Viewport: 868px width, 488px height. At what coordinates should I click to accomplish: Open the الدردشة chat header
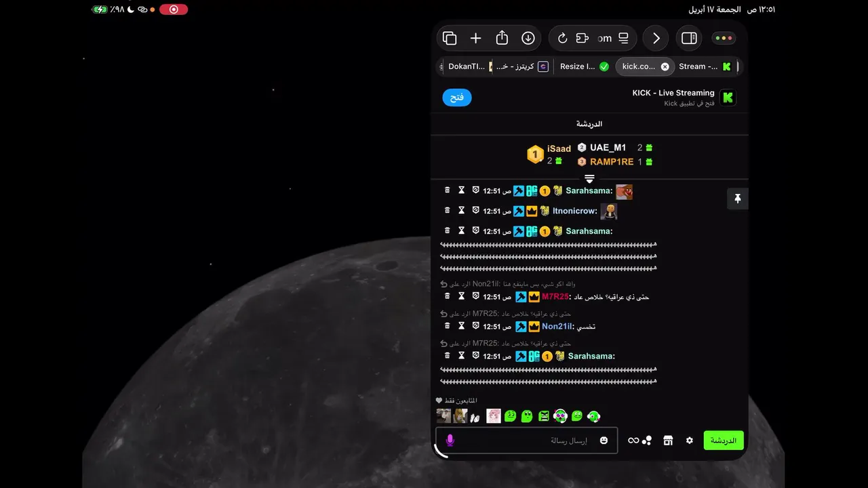coord(589,124)
